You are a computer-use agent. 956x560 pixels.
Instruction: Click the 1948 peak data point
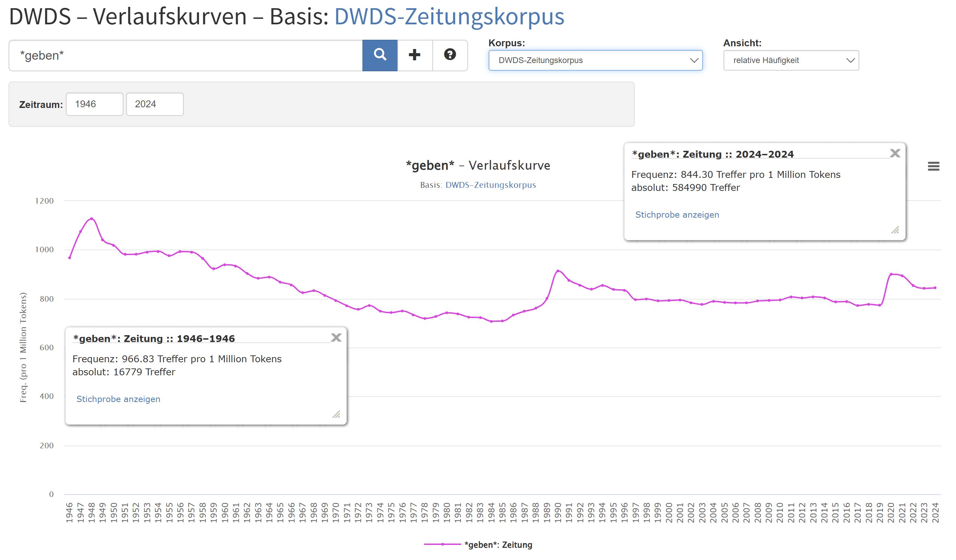tap(92, 219)
